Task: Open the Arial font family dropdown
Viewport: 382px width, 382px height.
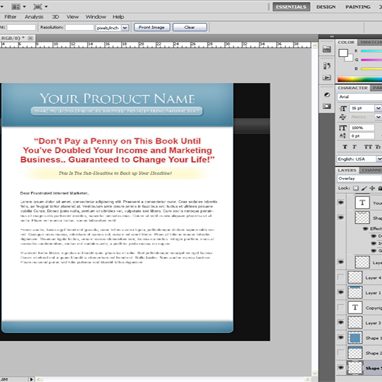Action: point(360,97)
